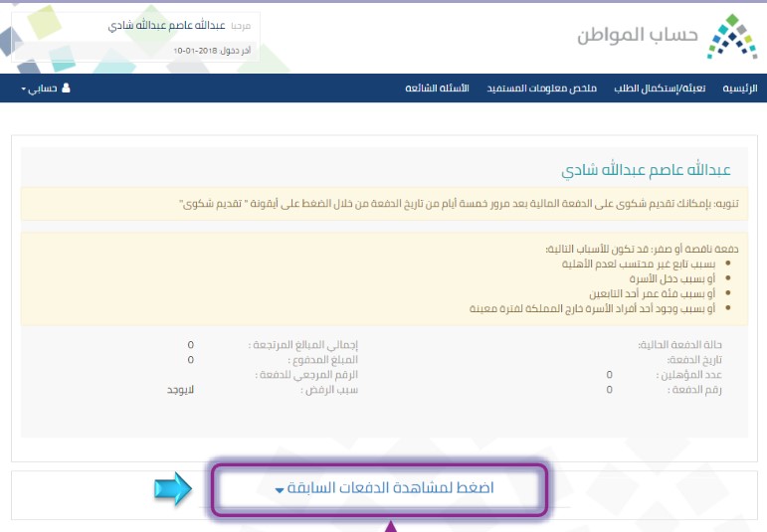This screenshot has width=767, height=532.
Task: Click the مرحبا greeting username in header
Action: click(x=166, y=26)
